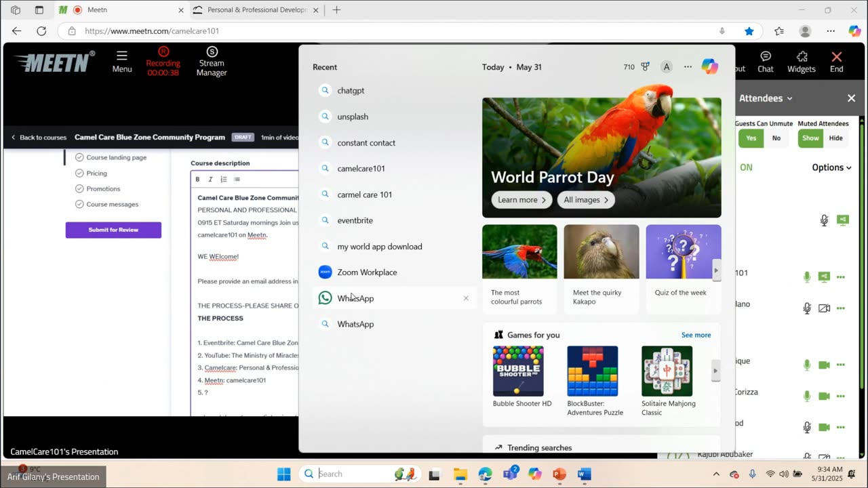The width and height of the screenshot is (868, 488).
Task: Insert bulleted list in course description
Action: click(x=237, y=179)
